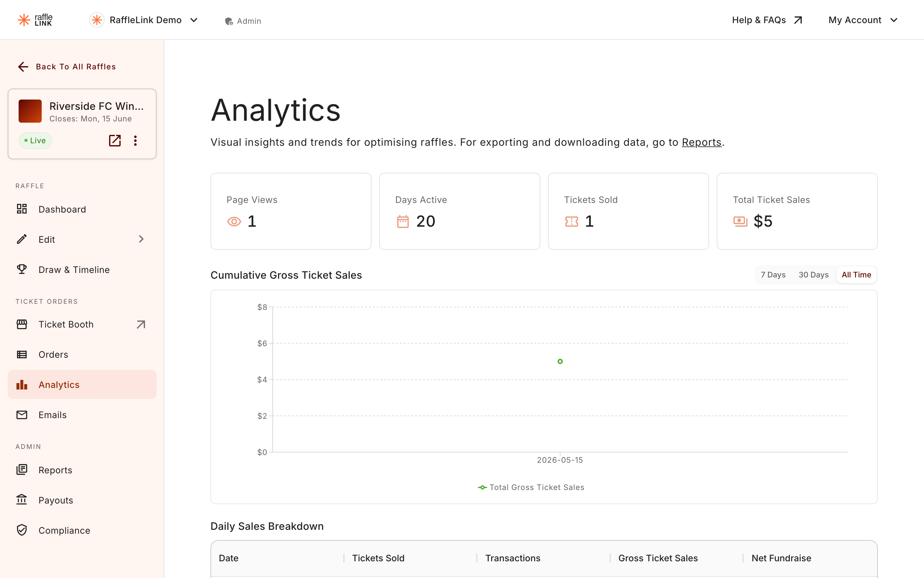This screenshot has height=578, width=924.
Task: Open Help & FAQs link
Action: click(767, 20)
